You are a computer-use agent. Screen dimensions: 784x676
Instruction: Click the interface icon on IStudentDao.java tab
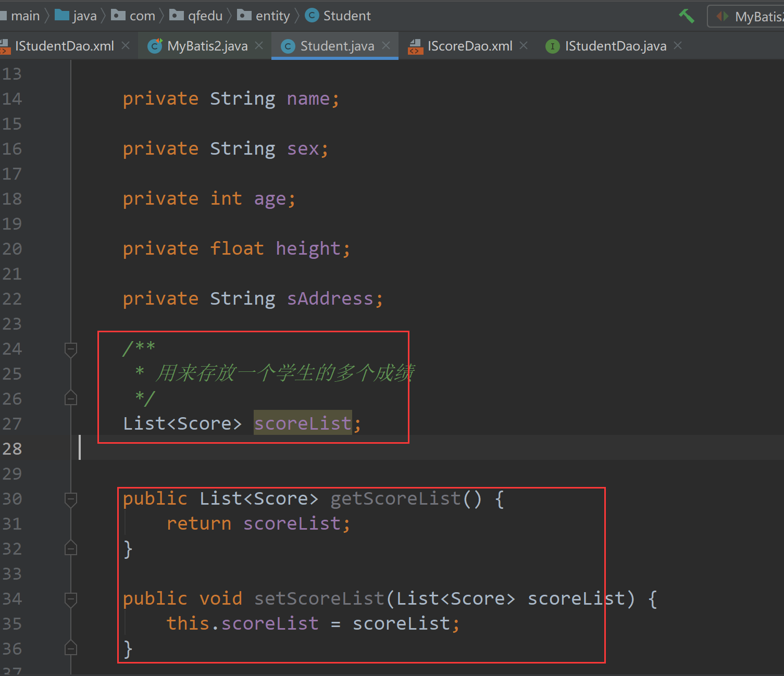552,46
